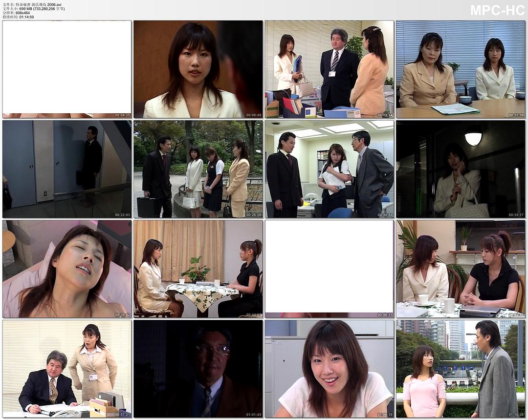Select the dark thumbnail timestamped 01:01:45
Image resolution: width=528 pixels, height=420 pixels.
198,369
